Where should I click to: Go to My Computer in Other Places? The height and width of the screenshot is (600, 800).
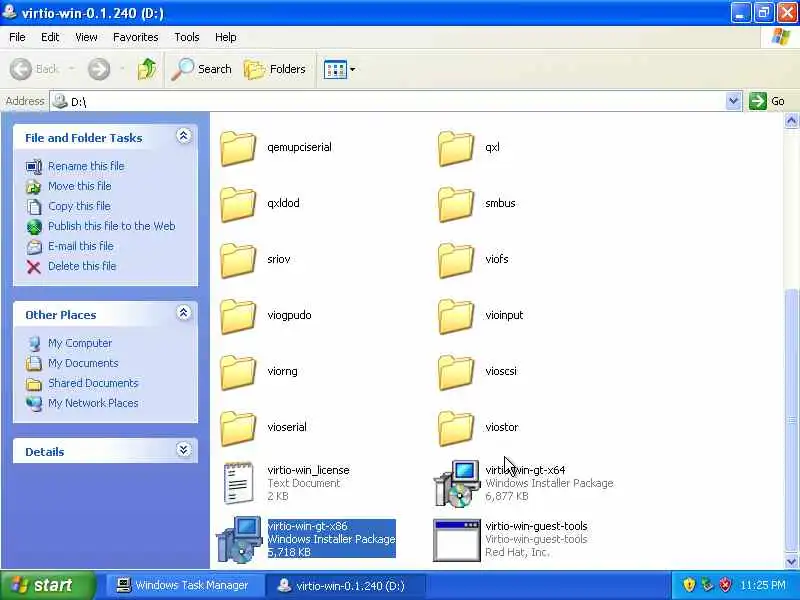[x=80, y=343]
